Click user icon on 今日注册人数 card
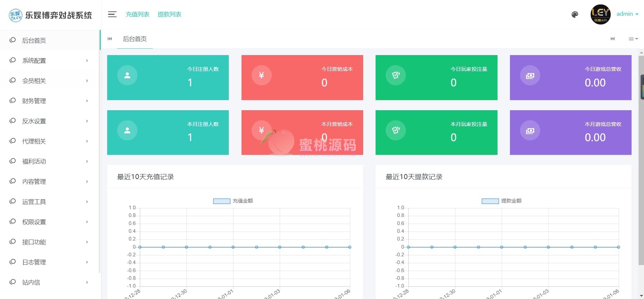Screen dimensions: 644x299 [x=127, y=75]
